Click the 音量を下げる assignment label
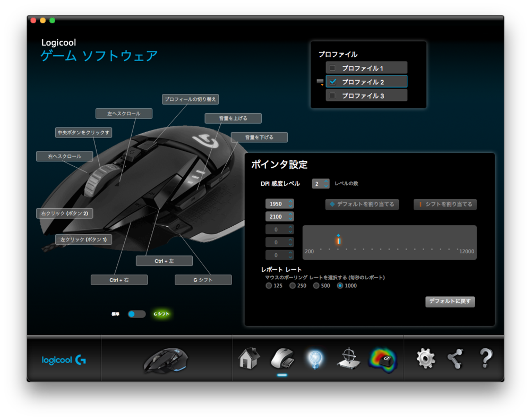Viewport: 531px width, 420px height. 260,137
